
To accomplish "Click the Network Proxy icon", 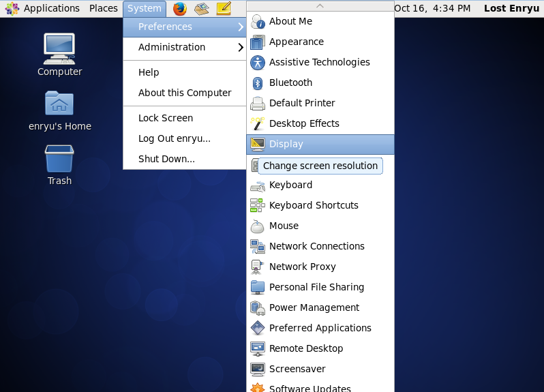I will (x=258, y=267).
